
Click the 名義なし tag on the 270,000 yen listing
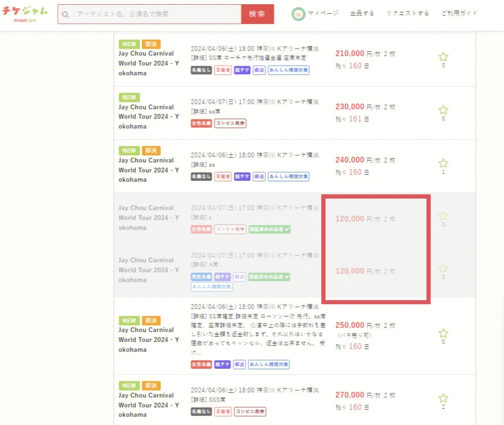pos(201,411)
